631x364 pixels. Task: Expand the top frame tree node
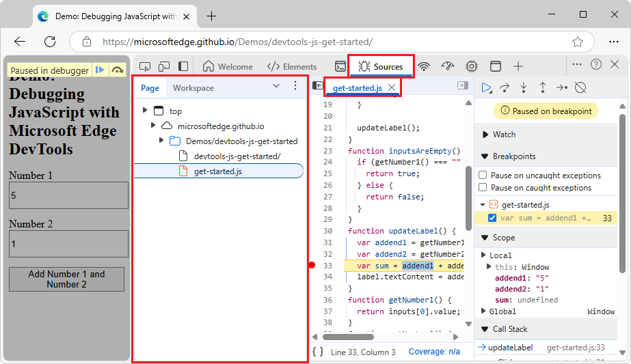[145, 110]
